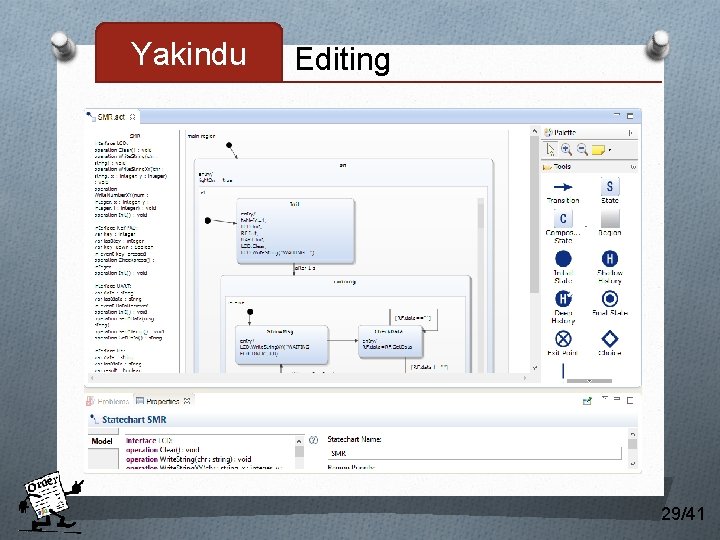The height and width of the screenshot is (540, 720).
Task: Click the help icon beside Statechart Name
Action: pos(314,440)
